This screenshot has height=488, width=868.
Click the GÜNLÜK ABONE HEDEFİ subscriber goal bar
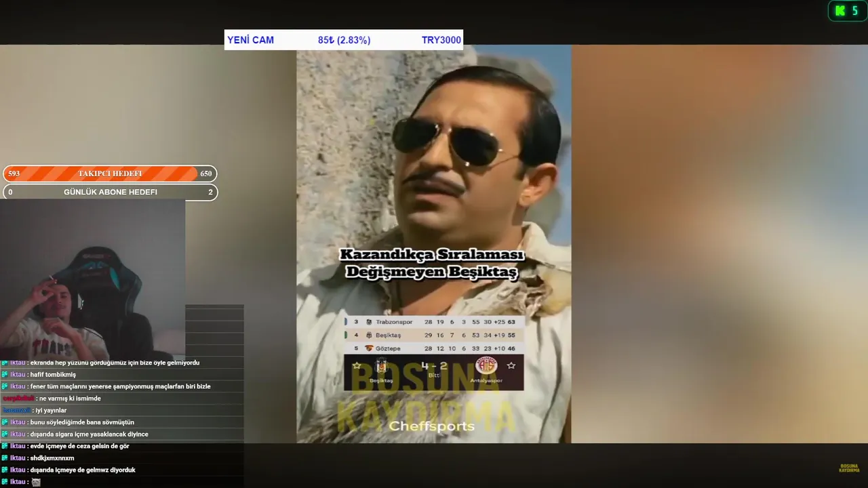tap(110, 192)
